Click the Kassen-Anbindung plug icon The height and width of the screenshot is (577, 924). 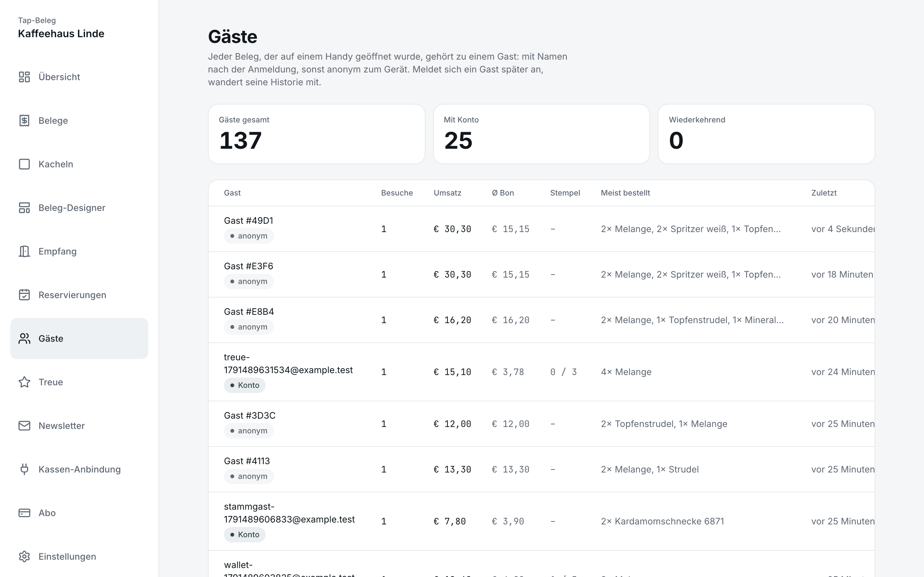tap(24, 469)
